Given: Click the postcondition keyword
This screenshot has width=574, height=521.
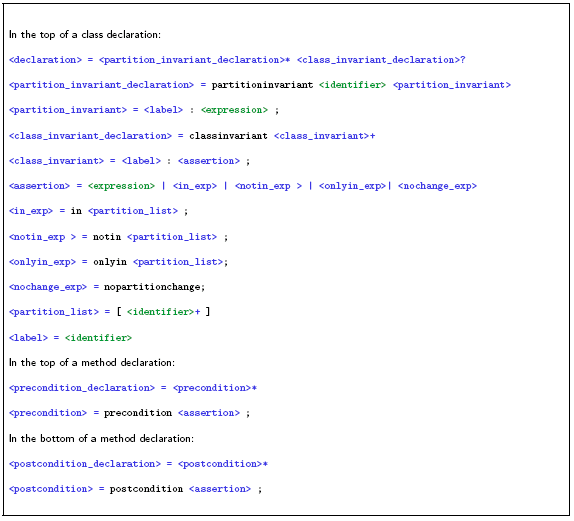Looking at the screenshot, I should pos(146,489).
